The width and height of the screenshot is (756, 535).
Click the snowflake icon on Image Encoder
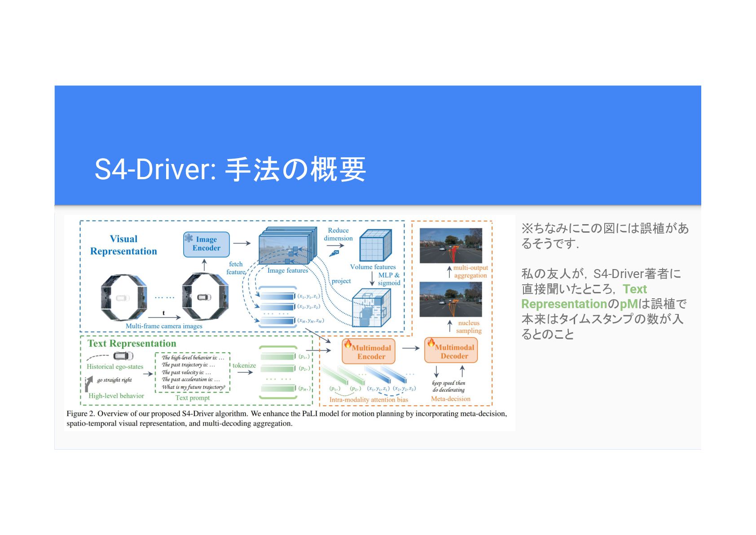[x=189, y=238]
